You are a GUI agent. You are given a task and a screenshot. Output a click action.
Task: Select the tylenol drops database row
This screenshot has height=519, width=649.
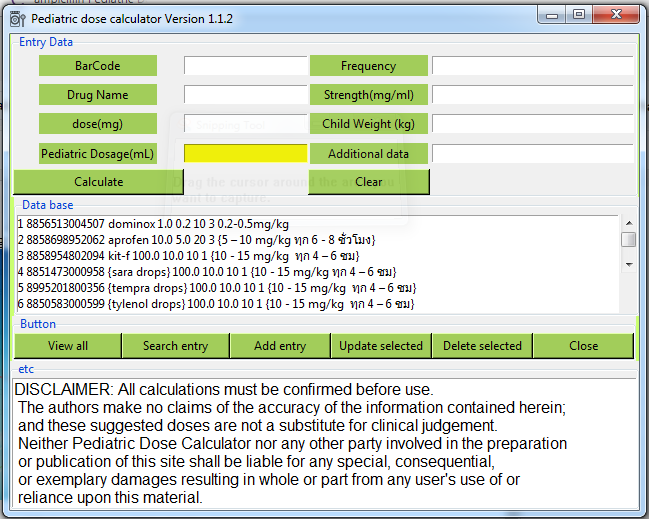(x=317, y=304)
